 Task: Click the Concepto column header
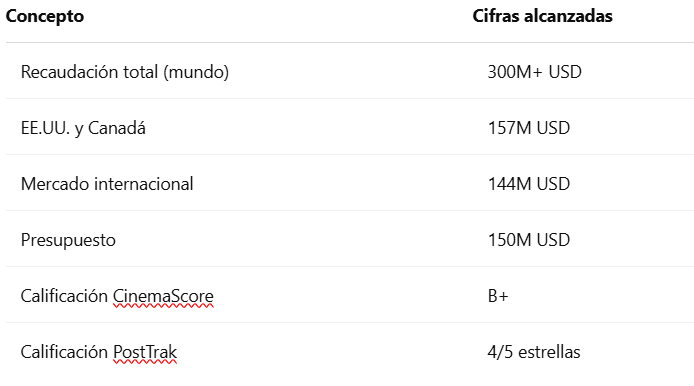(x=45, y=16)
